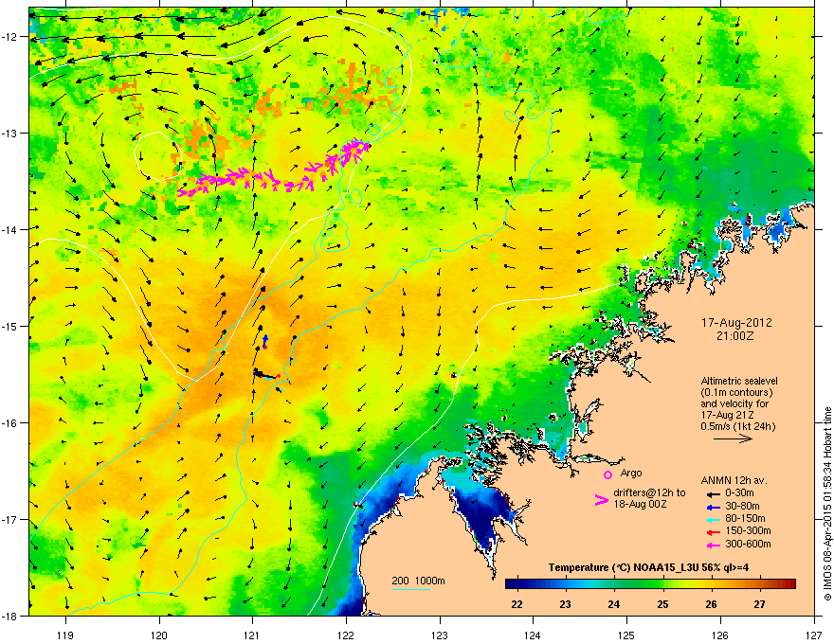Click the latitude axis label '-18'
Screen dimensions: 834x644
(x=9, y=616)
